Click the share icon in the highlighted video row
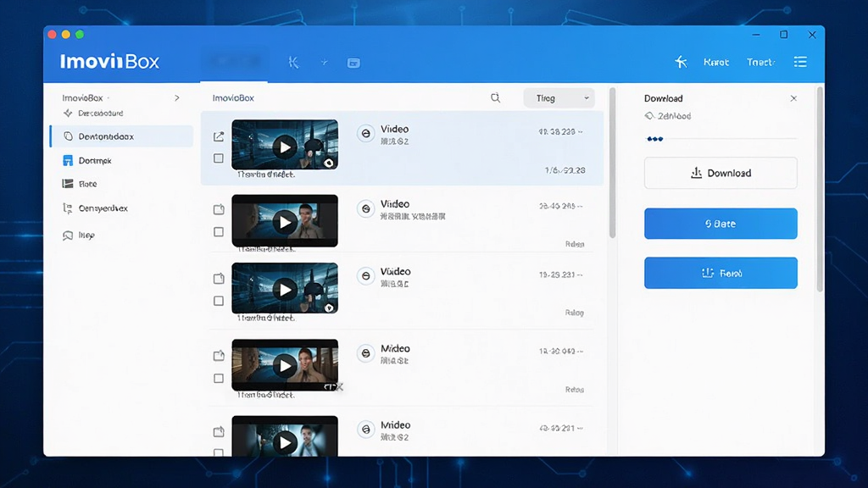868x488 pixels. point(219,136)
